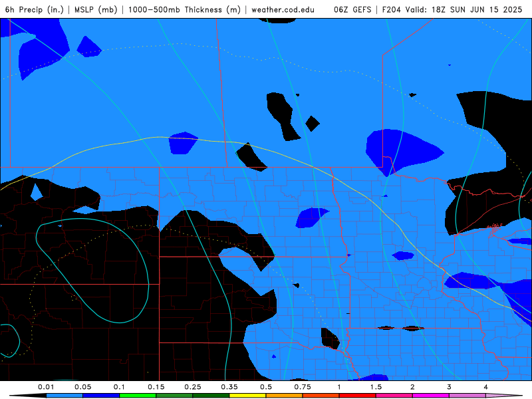This screenshot has width=532, height=399.
Task: Click the "0.05" legend label
Action: point(82,387)
